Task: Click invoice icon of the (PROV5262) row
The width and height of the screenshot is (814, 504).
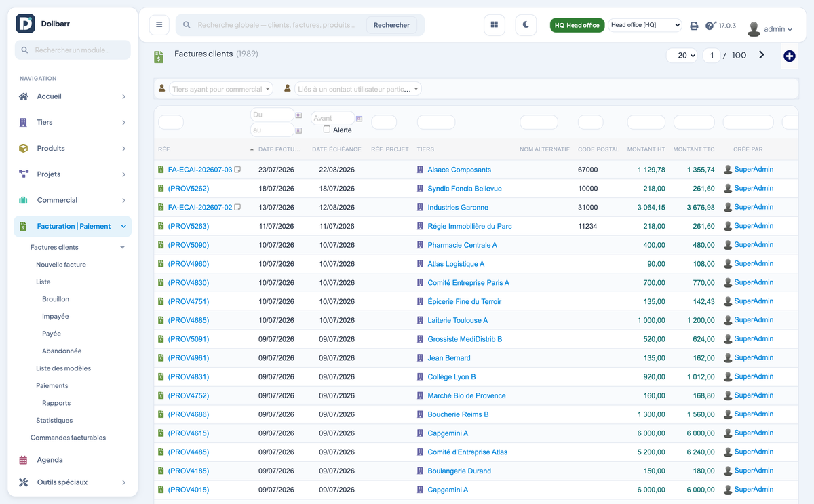Action: 161,189
